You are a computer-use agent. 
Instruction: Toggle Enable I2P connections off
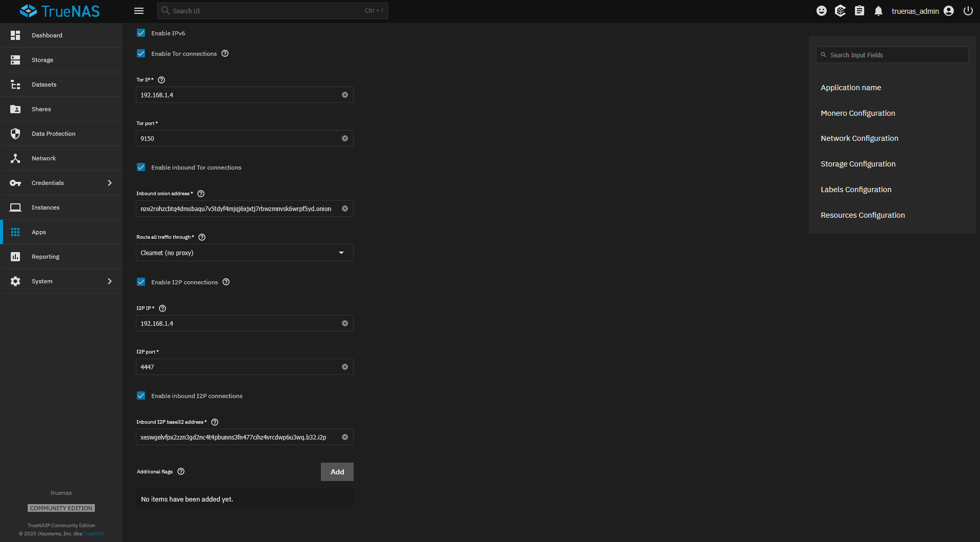pos(141,282)
